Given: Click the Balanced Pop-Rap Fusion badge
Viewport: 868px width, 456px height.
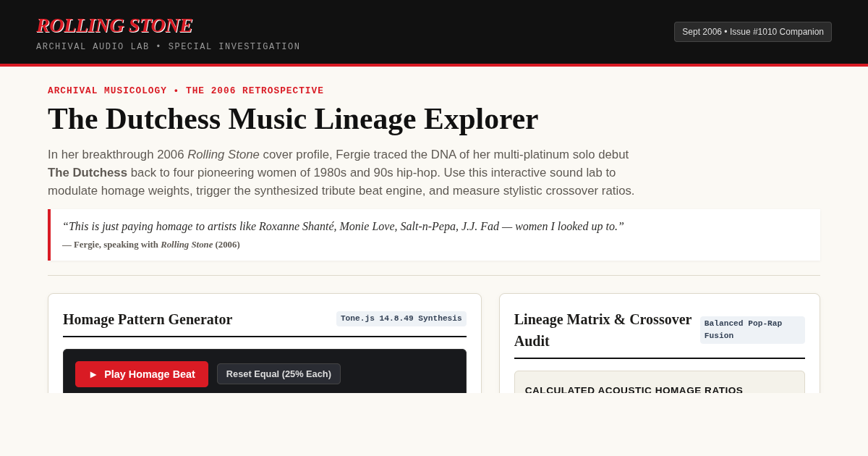Looking at the screenshot, I should pos(752,330).
